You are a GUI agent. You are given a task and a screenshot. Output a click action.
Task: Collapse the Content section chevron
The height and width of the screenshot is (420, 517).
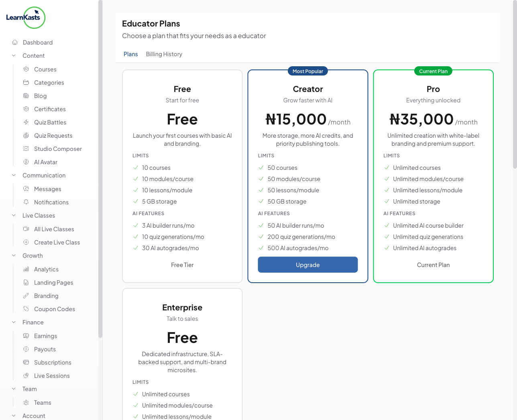click(14, 55)
